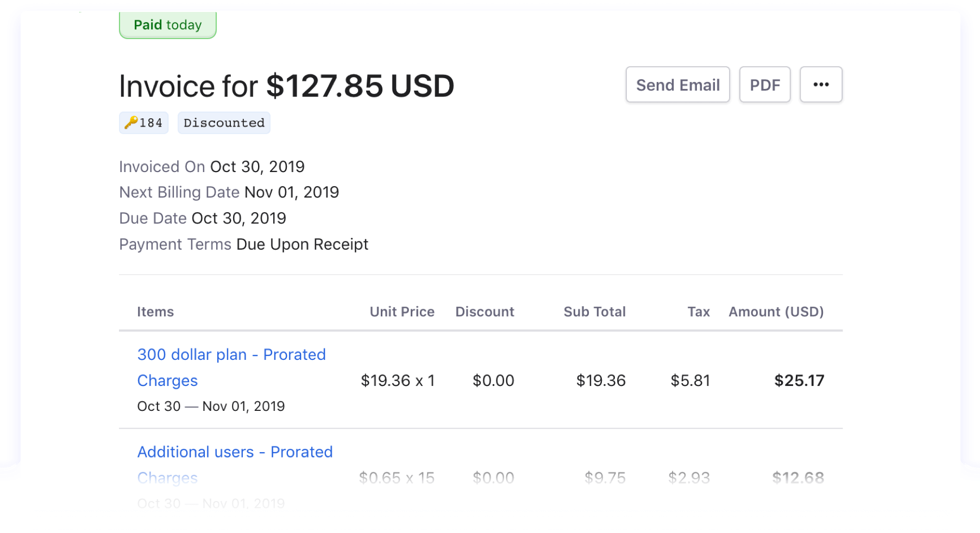This screenshot has height=533, width=980.
Task: Click the $5.81 tax value
Action: coord(690,380)
